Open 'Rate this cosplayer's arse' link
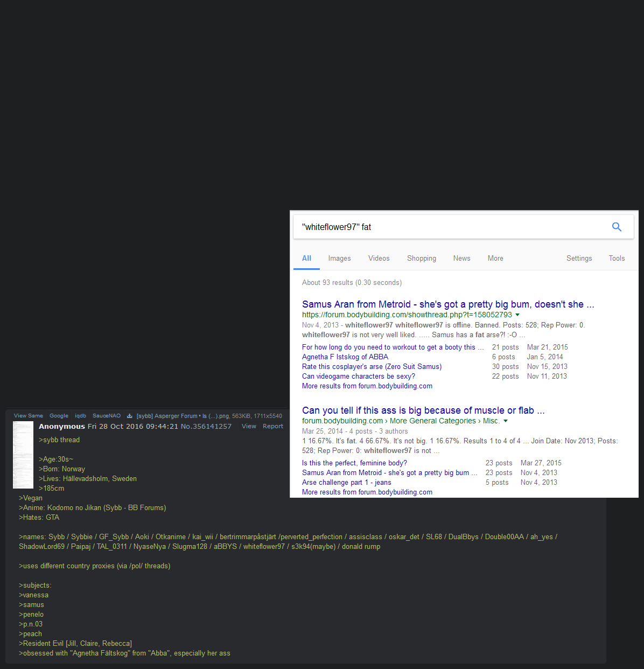 point(372,367)
